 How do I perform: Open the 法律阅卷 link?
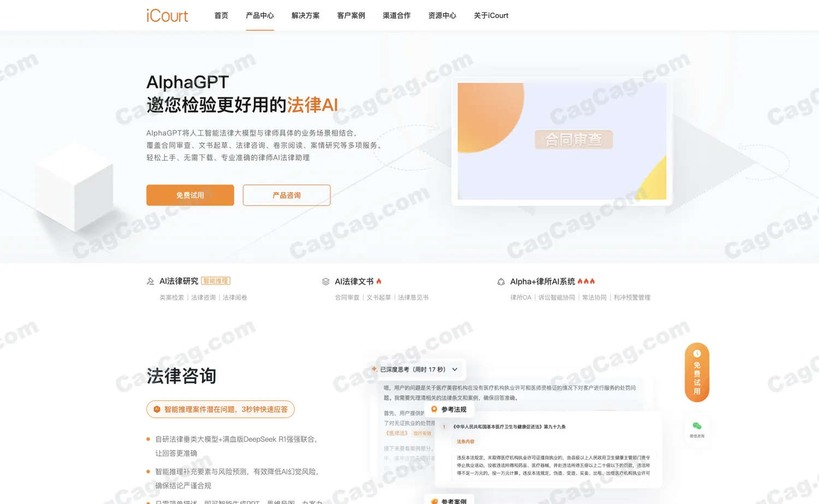point(235,298)
